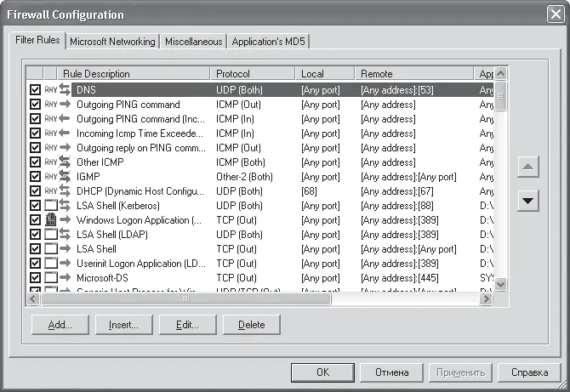
Task: Click the horizontal scrollbar thumb of rules list
Action: [185, 298]
